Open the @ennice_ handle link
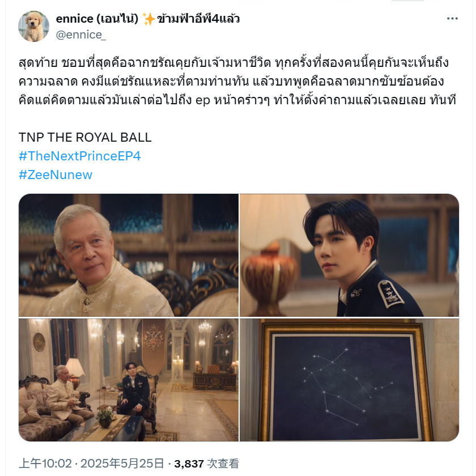This screenshot has width=476, height=476. (80, 35)
